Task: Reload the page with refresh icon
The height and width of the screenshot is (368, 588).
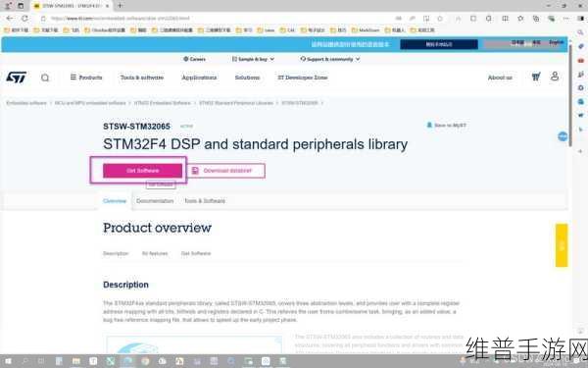Action: (24, 18)
